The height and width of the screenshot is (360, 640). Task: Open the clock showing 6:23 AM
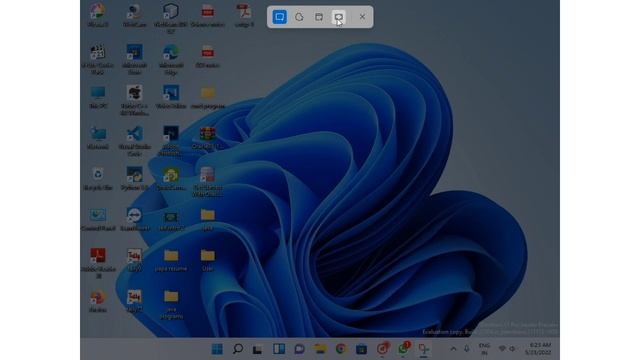(x=538, y=349)
